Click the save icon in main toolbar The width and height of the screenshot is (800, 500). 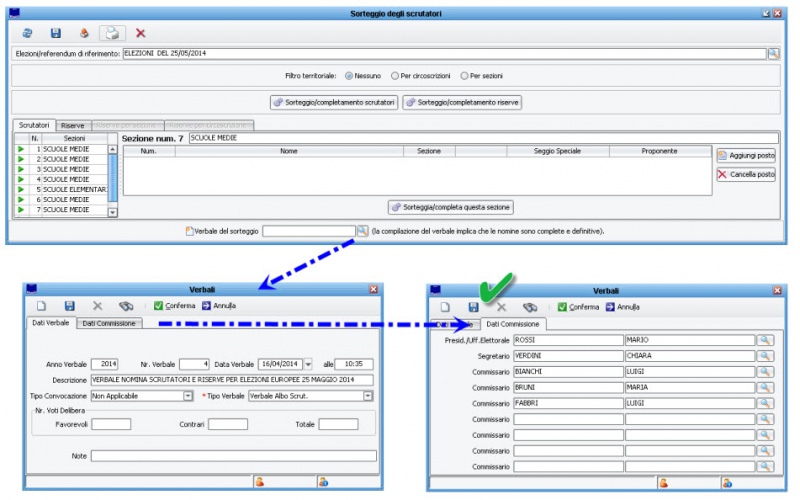[x=55, y=33]
